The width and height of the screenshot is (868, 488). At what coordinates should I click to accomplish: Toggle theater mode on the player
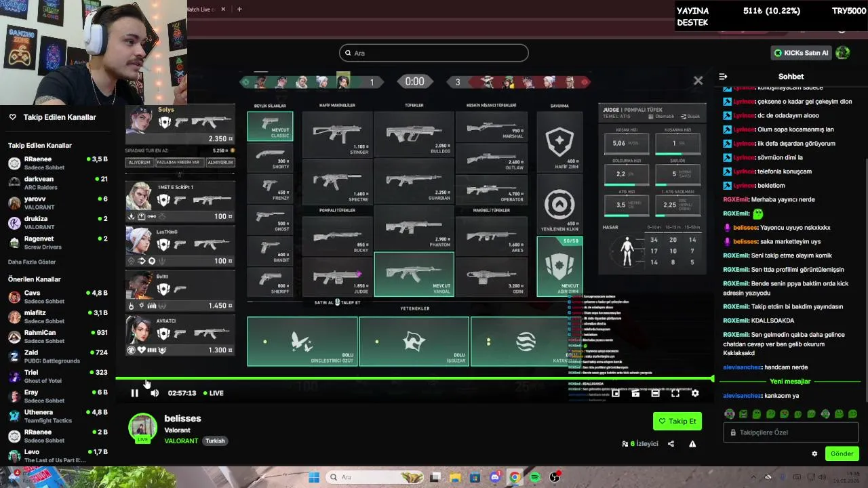click(x=655, y=393)
